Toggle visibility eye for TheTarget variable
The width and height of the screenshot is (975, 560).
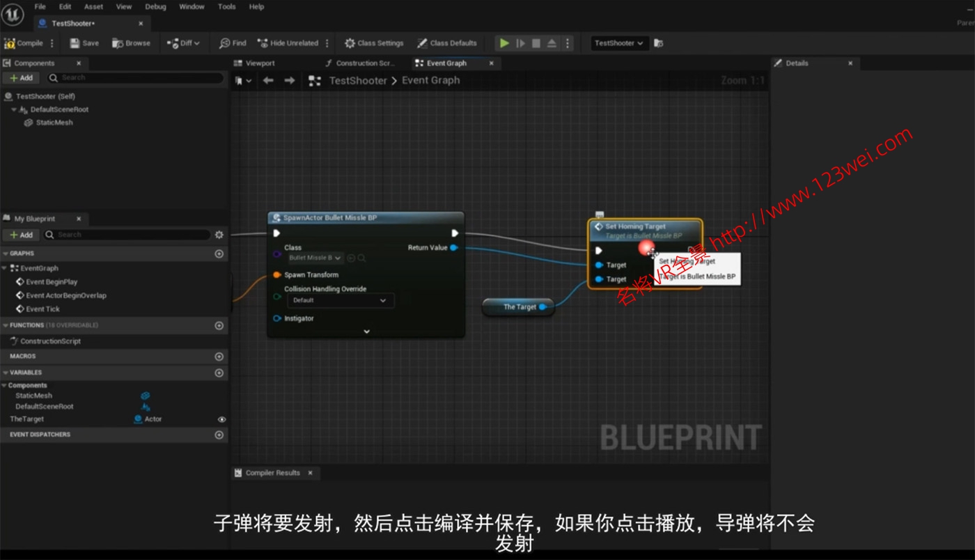[x=221, y=419]
